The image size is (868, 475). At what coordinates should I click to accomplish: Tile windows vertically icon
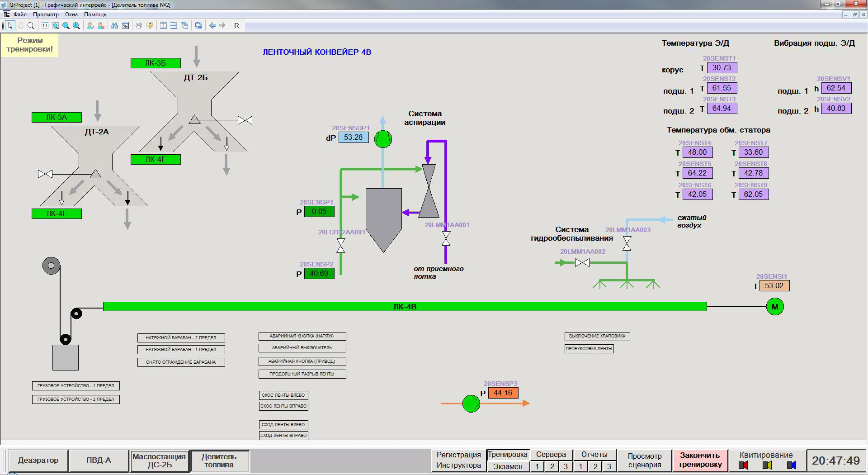click(163, 26)
